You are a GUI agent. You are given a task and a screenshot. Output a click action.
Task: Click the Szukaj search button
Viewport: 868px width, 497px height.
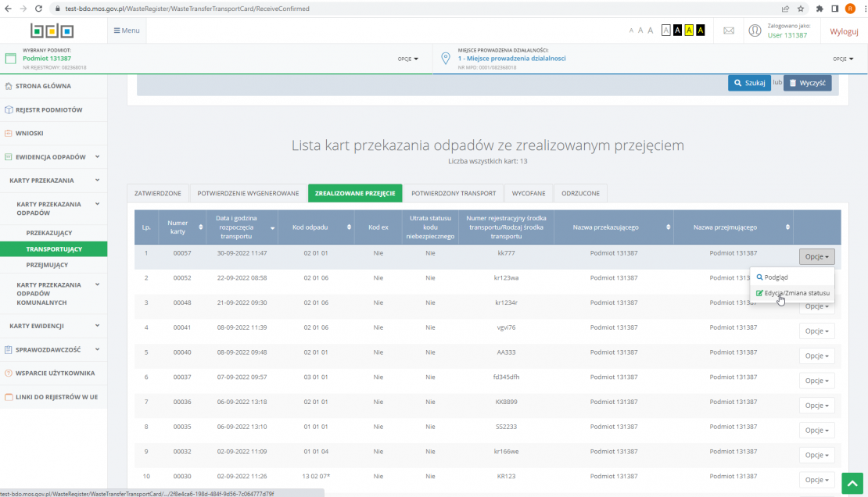(749, 83)
